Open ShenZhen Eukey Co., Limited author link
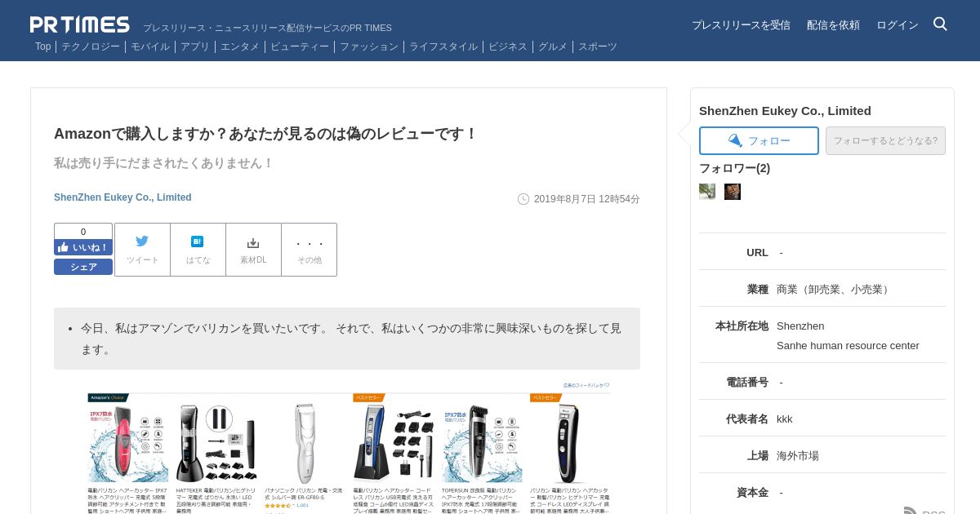Viewport: 980px width, 514px height. pos(122,197)
